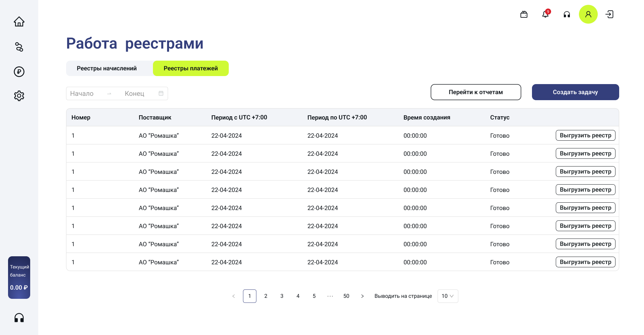
Task: Click Перейти к отчетам button
Action: 476,92
